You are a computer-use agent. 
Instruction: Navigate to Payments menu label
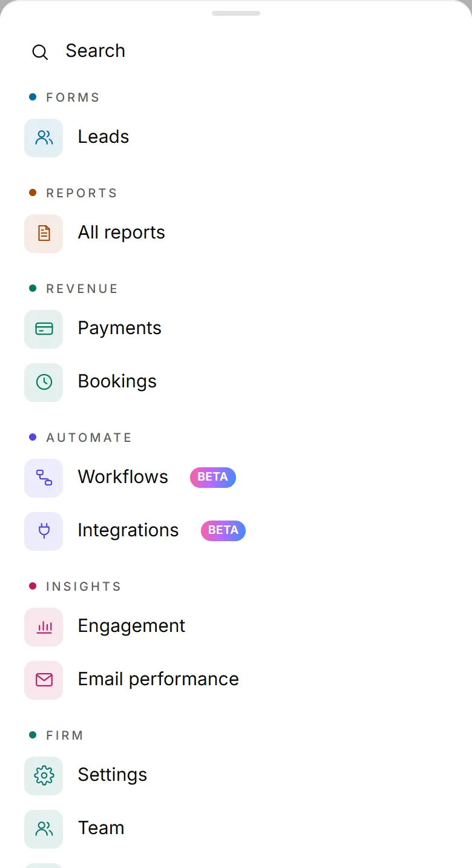[x=120, y=328]
